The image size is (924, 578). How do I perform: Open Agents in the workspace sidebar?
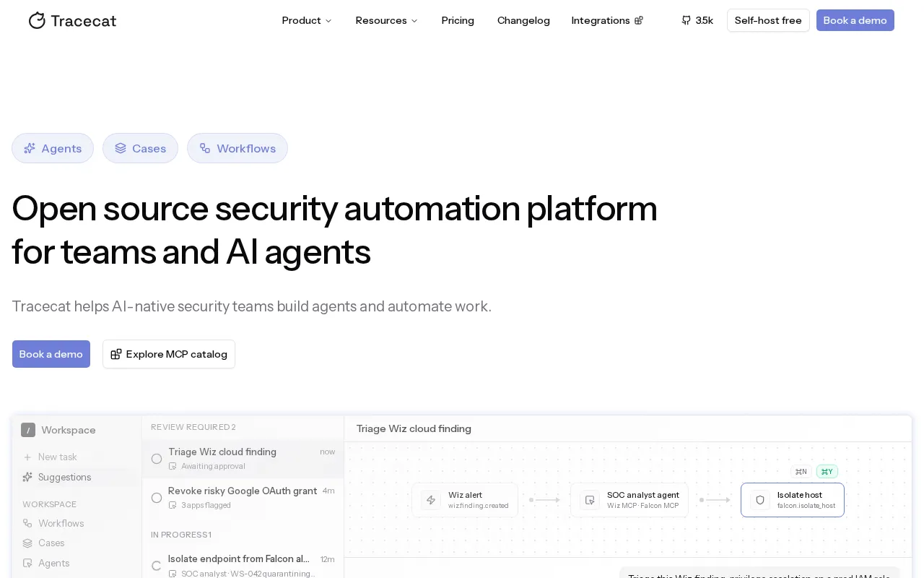(x=77, y=563)
